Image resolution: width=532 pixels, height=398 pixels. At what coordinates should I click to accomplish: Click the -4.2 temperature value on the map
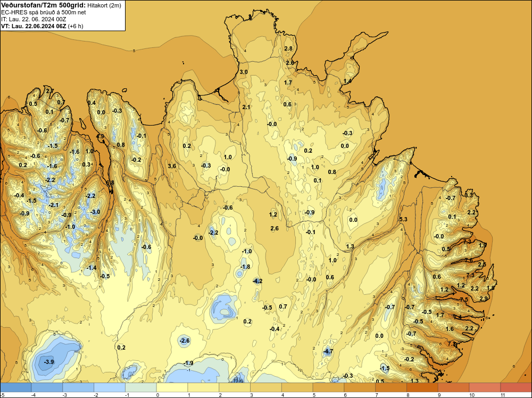coord(257,281)
